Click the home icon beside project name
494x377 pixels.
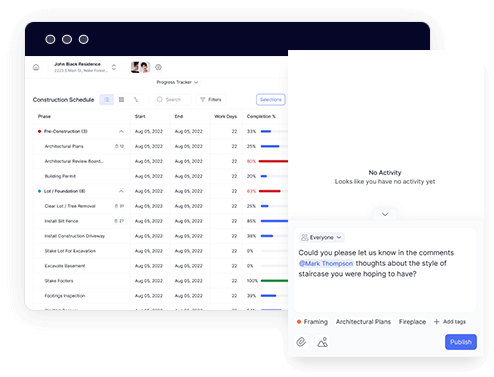(36, 67)
